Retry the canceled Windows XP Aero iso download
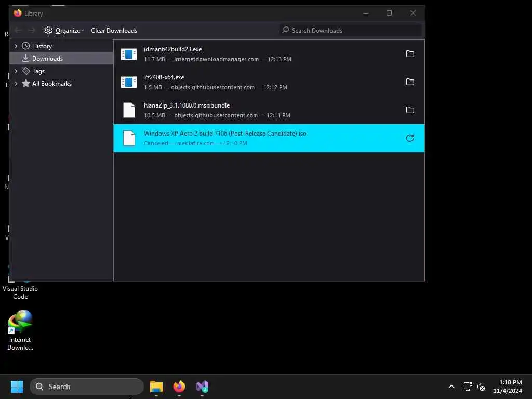Image resolution: width=532 pixels, height=399 pixels. click(x=410, y=138)
